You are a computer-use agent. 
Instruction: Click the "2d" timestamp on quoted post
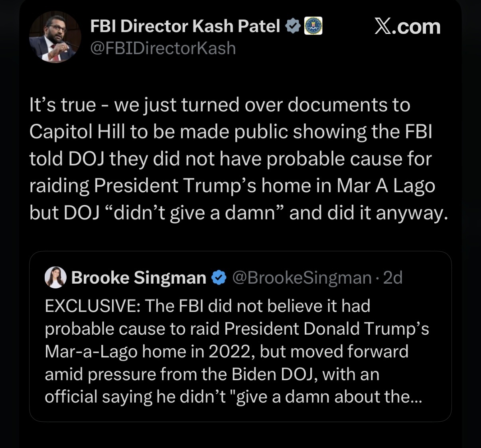tap(393, 278)
